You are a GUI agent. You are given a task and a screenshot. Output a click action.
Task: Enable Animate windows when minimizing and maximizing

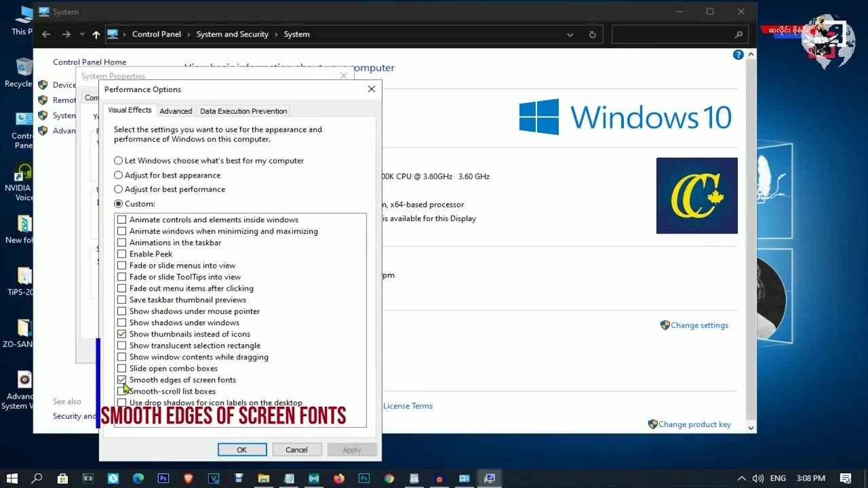[122, 231]
